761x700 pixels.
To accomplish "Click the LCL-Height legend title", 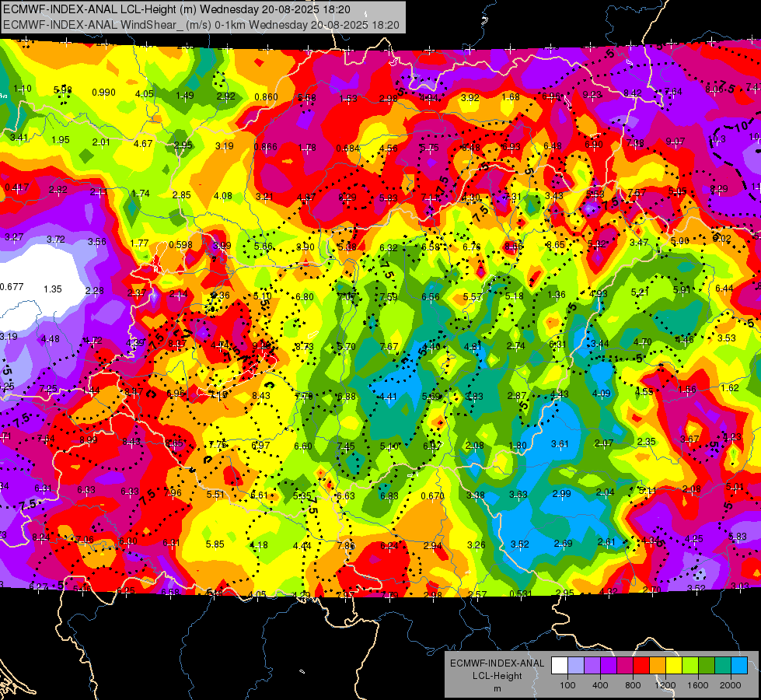I will coord(497,676).
